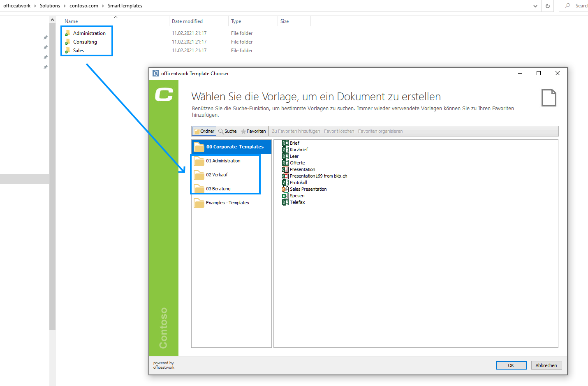Click the 01 Administration folder icon
This screenshot has height=386, width=588.
(x=199, y=161)
